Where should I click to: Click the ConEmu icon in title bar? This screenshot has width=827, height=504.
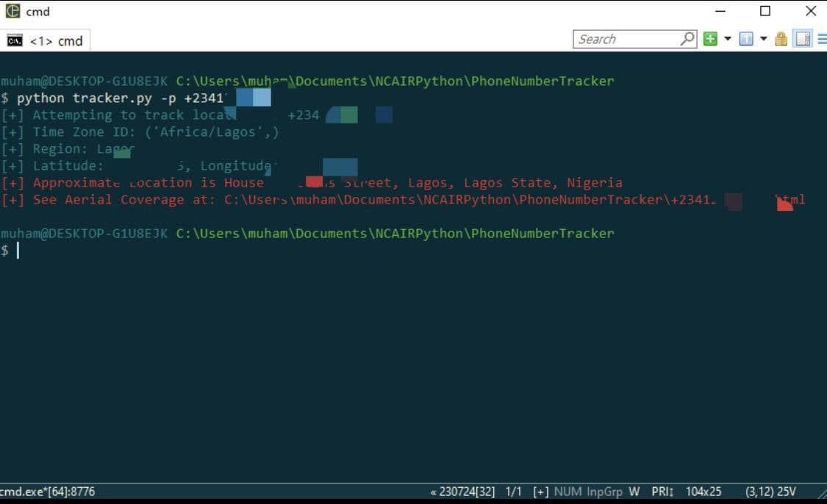point(12,11)
